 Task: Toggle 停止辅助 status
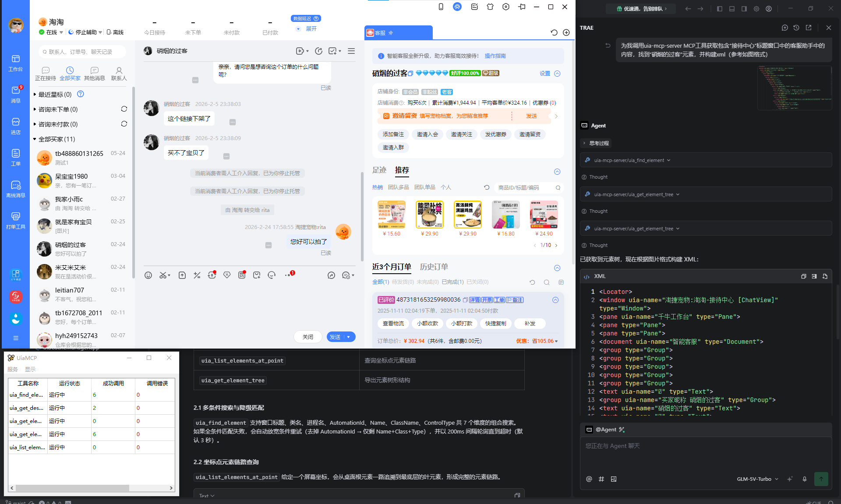[x=85, y=32]
